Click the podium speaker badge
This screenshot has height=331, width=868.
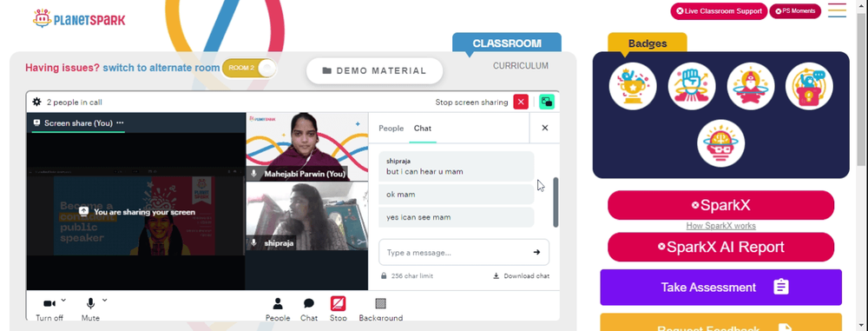[809, 86]
